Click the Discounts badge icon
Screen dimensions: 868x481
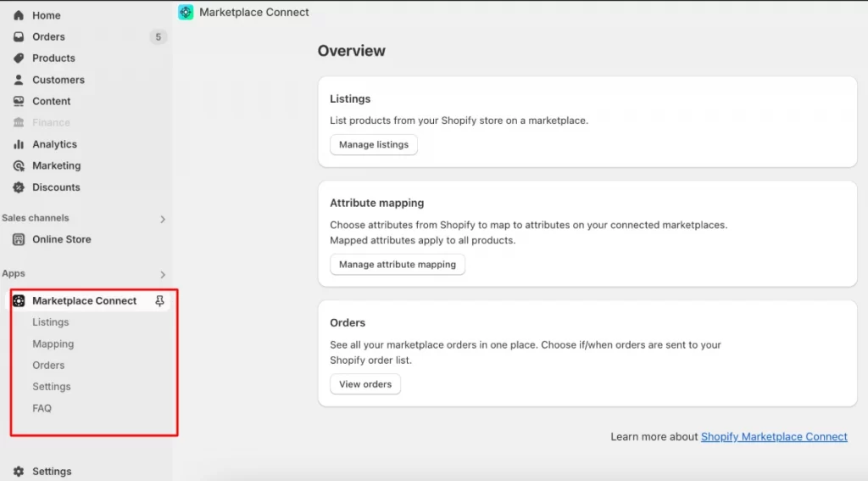19,187
